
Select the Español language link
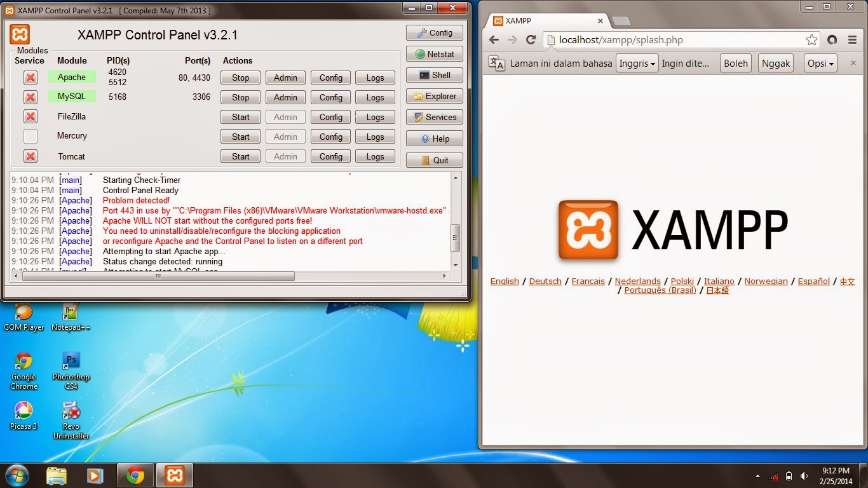[x=814, y=281]
